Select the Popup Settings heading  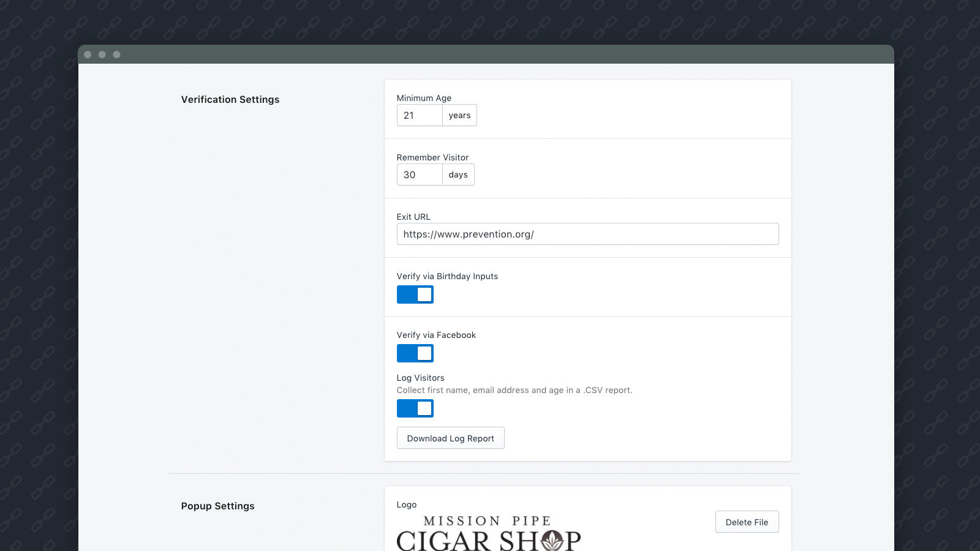click(217, 506)
